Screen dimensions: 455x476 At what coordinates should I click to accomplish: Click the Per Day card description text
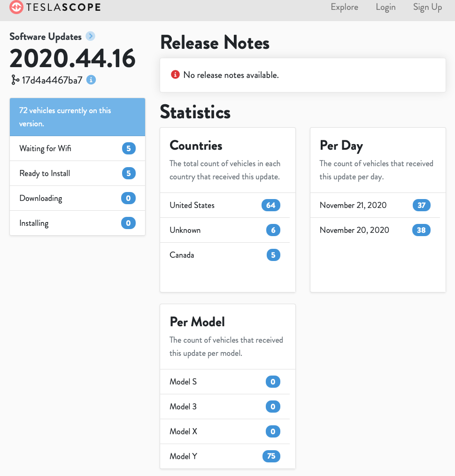(376, 170)
